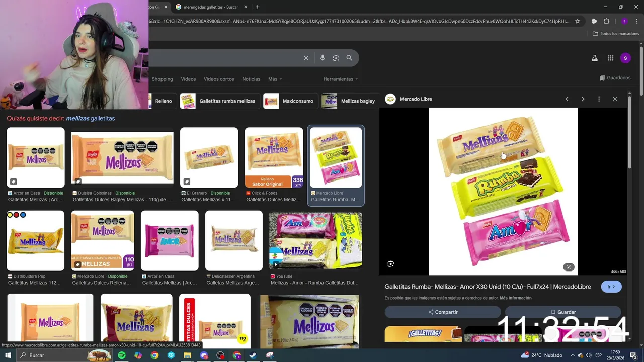Image resolution: width=644 pixels, height=362 pixels.
Task: Open preview panel three-dot options
Action: pos(599,99)
